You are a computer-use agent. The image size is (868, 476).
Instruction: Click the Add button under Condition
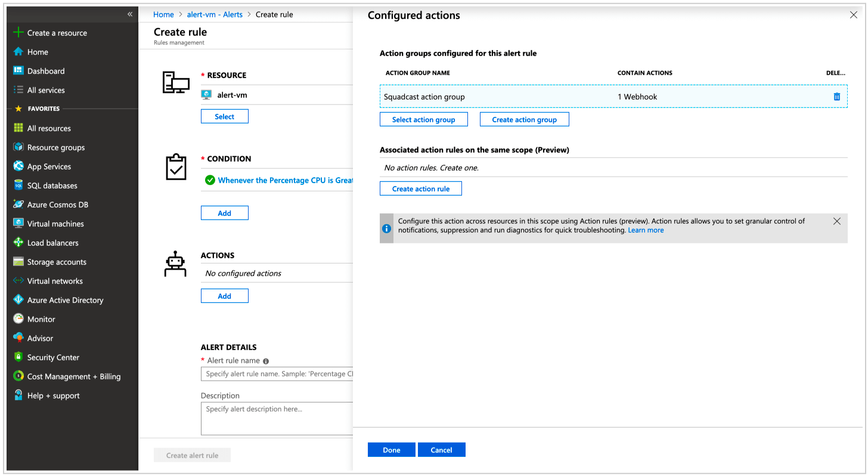coord(225,213)
